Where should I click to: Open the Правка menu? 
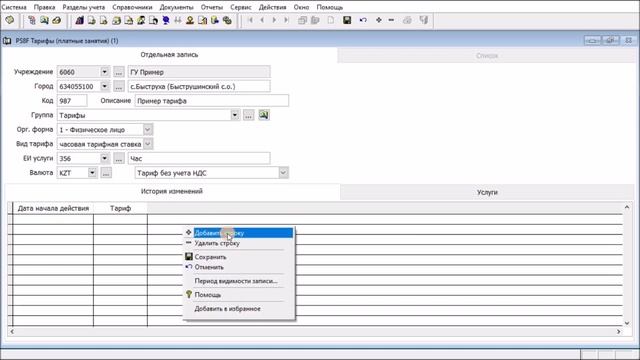point(44,7)
